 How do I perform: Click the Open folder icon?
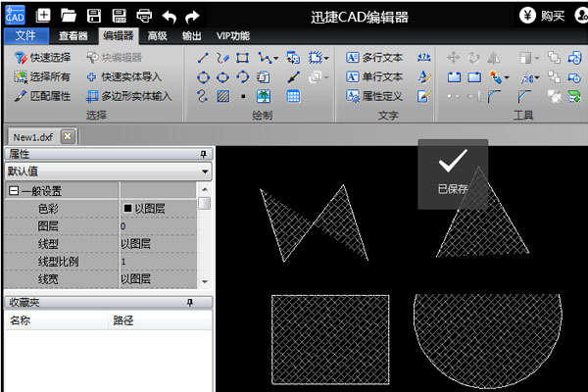[69, 16]
